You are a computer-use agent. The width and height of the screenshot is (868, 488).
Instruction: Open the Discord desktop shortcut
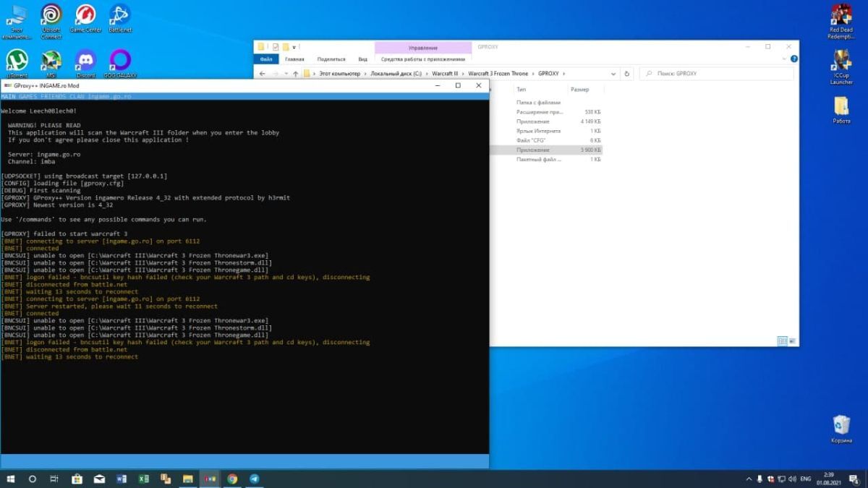[x=85, y=60]
